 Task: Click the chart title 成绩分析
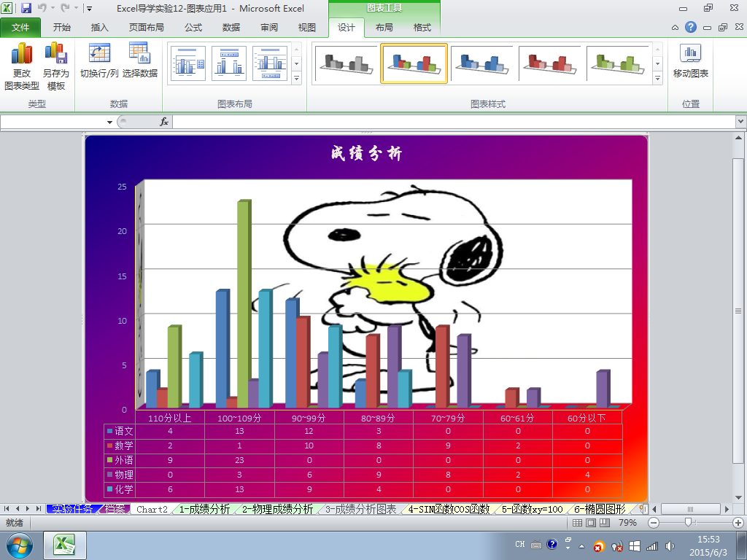point(366,153)
